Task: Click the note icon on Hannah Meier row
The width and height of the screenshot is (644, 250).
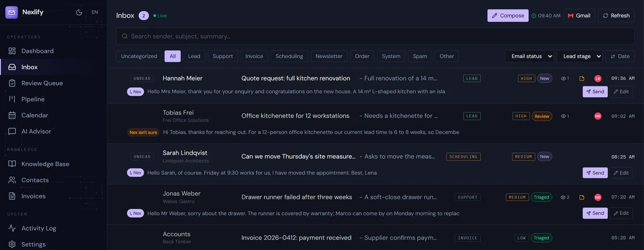Action: (x=582, y=78)
